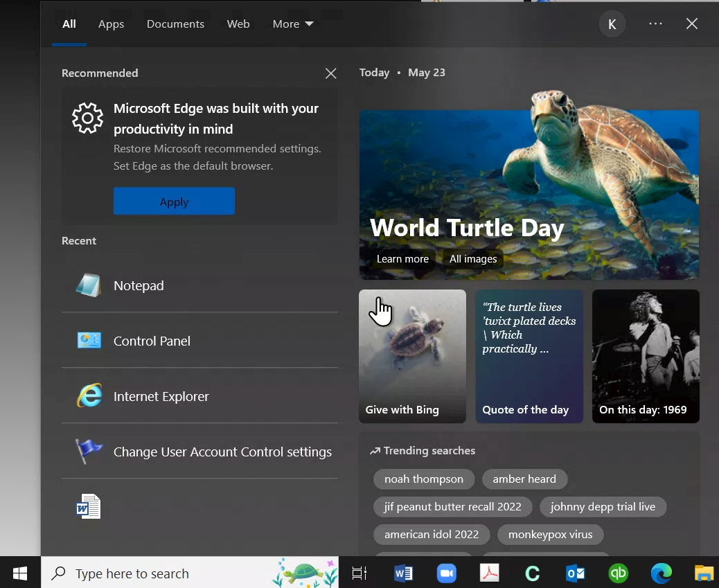Click the Windows Start button
This screenshot has height=588, width=719.
coord(20,573)
